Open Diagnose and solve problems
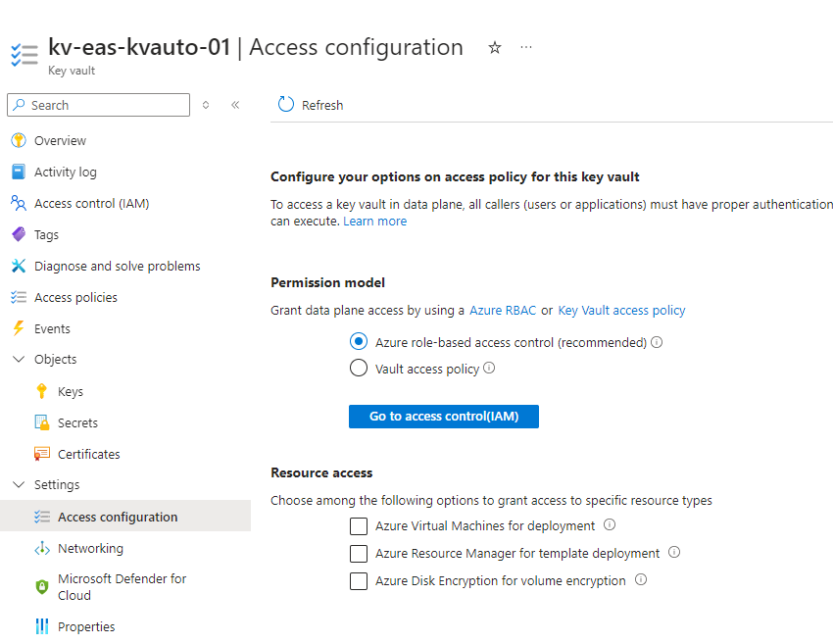This screenshot has width=833, height=644. 112,266
